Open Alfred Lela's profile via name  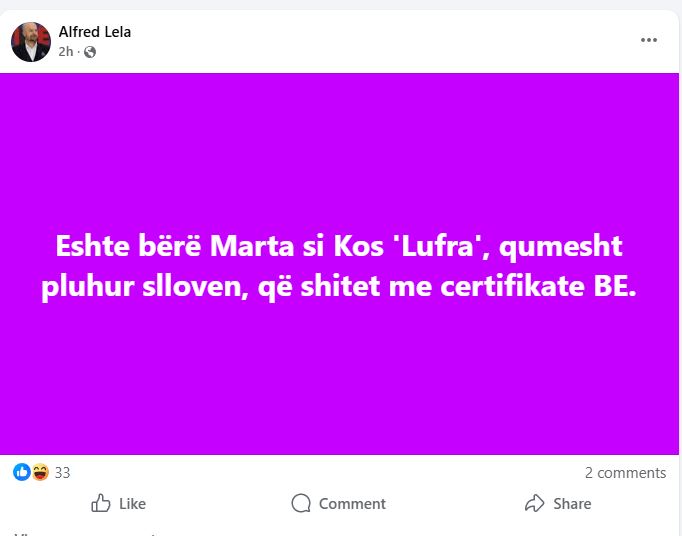95,32
